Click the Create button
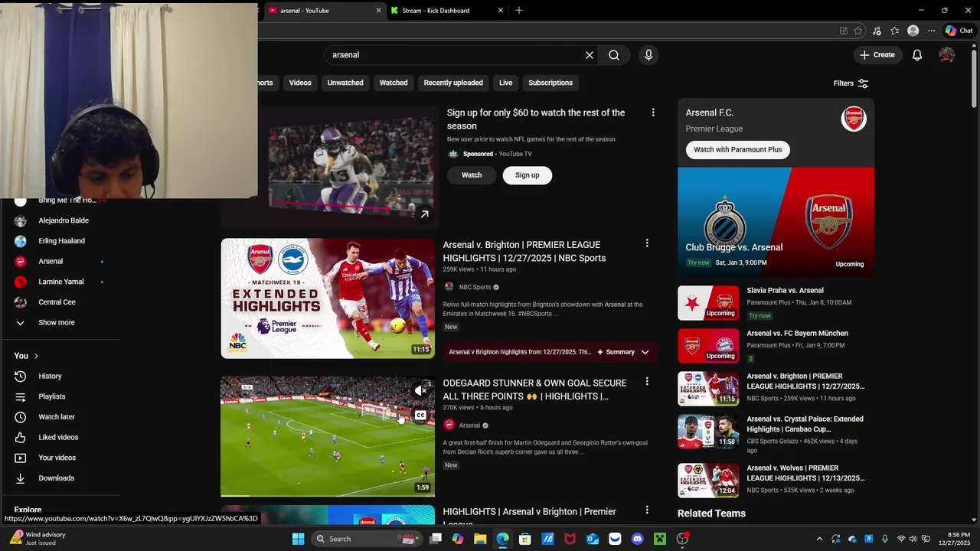The height and width of the screenshot is (551, 980). click(x=877, y=55)
